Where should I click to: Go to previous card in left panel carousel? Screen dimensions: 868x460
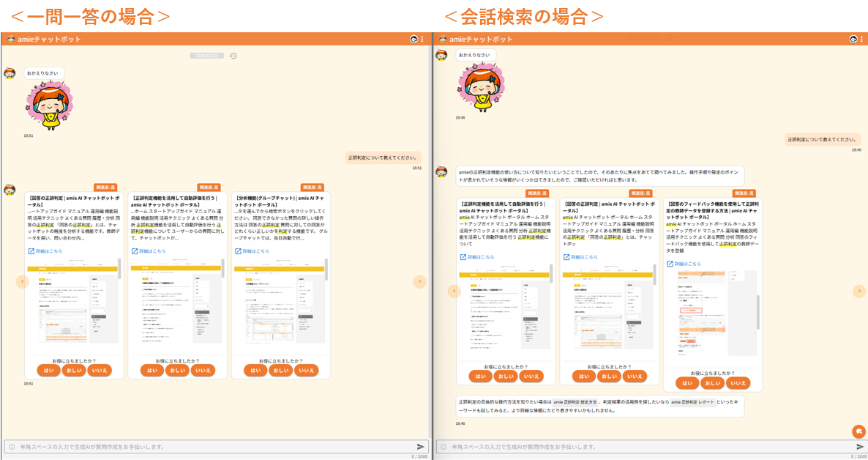[23, 281]
